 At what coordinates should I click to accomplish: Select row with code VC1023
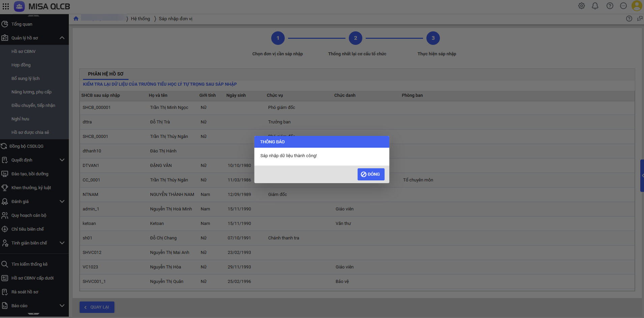pos(357,267)
